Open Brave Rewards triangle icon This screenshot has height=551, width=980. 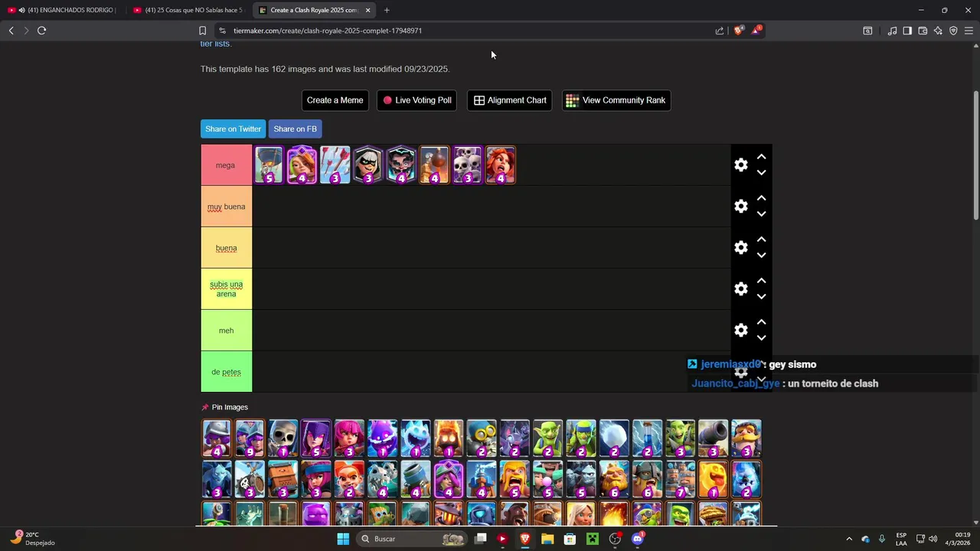click(756, 31)
